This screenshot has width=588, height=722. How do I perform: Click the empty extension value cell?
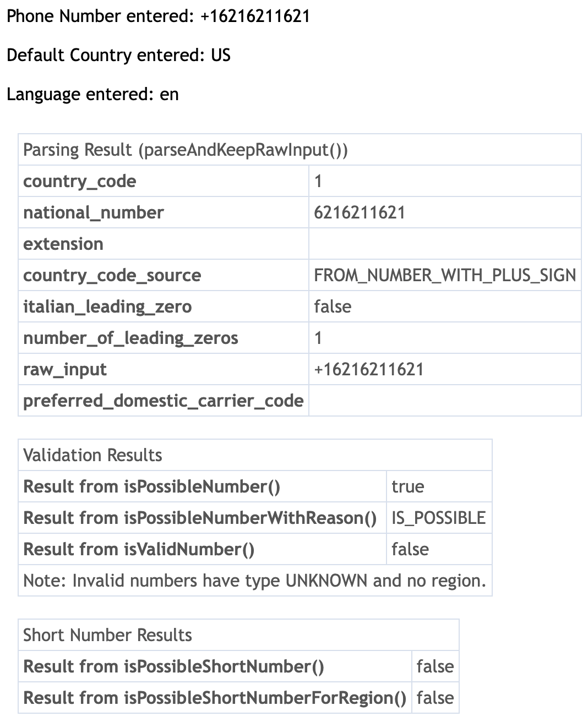(x=444, y=244)
